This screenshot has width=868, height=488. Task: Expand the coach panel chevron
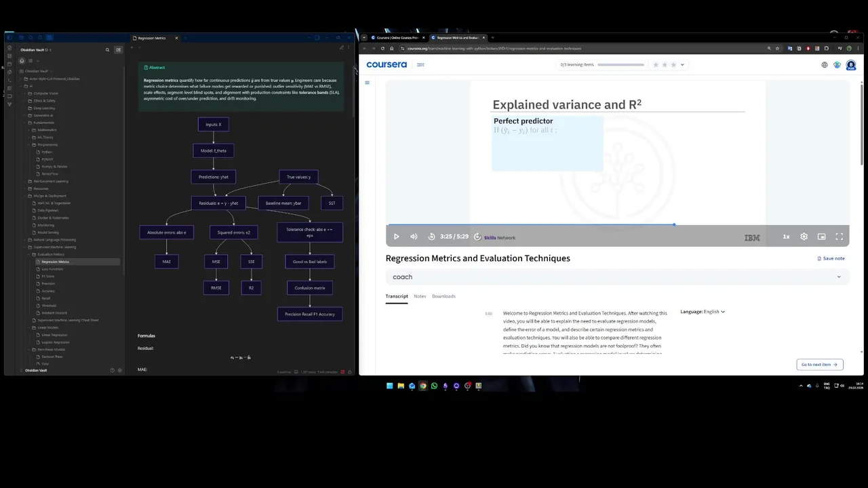coord(839,277)
